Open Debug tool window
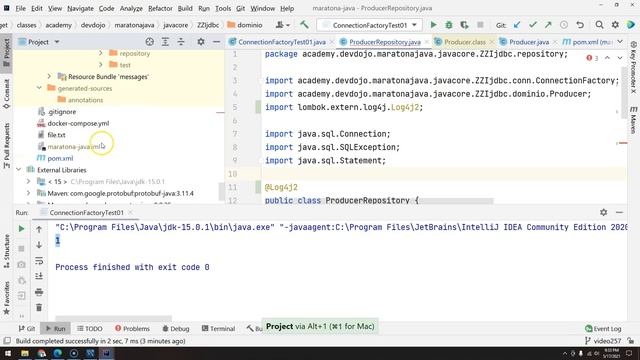Screen dimensions: 640x360 click(x=176, y=328)
